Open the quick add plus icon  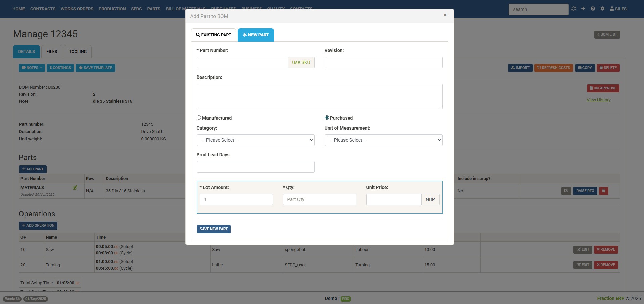coord(583,9)
